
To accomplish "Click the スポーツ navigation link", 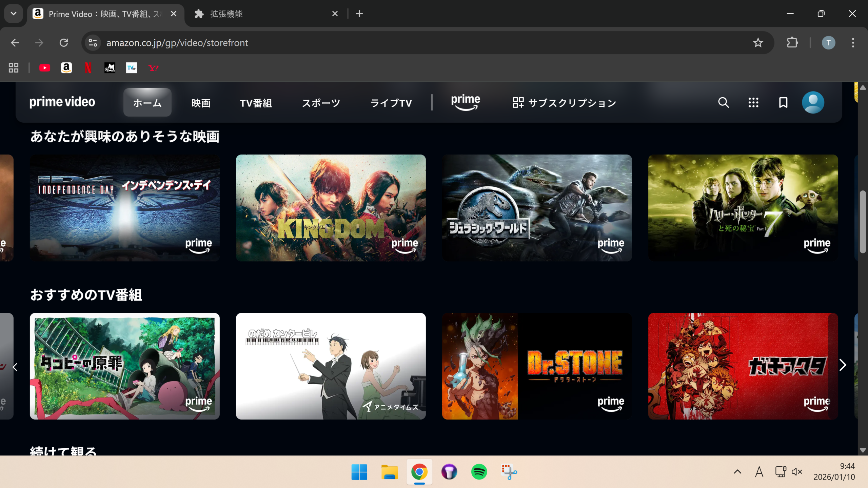I will coord(321,103).
